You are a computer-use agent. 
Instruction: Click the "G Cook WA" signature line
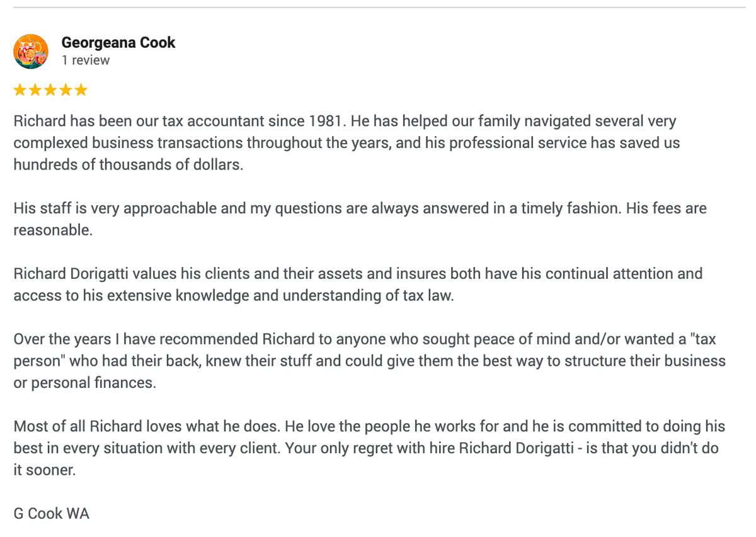point(52,514)
